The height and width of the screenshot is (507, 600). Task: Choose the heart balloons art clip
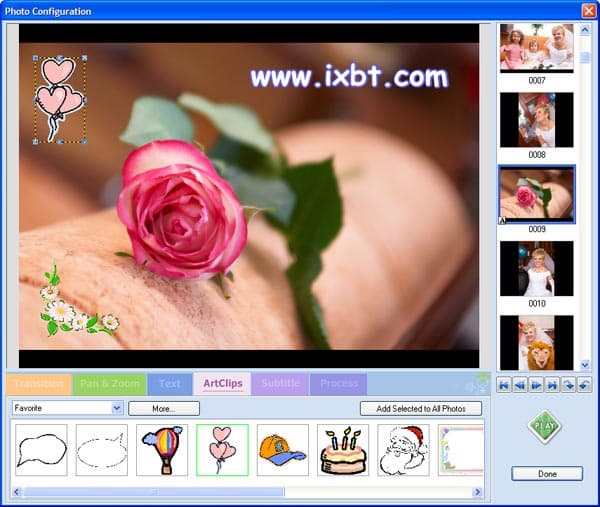tap(222, 450)
